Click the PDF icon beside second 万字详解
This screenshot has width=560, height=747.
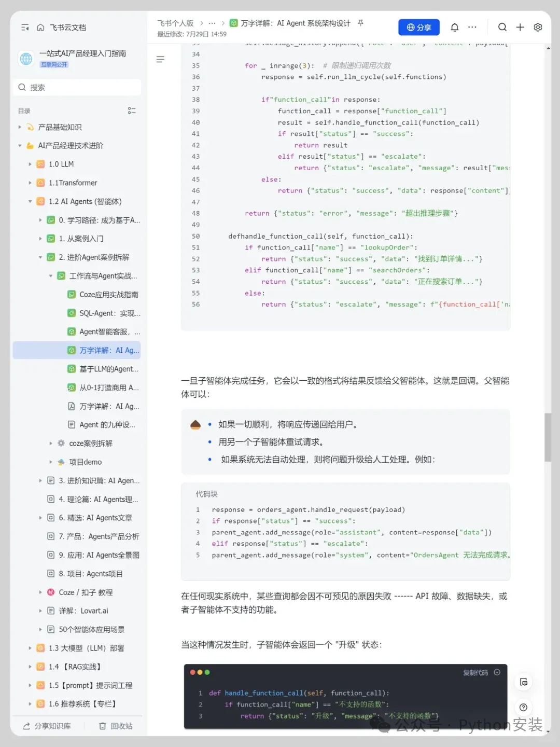(x=72, y=406)
